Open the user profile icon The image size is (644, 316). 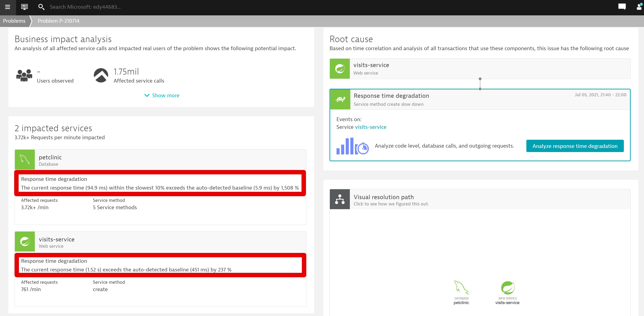[x=639, y=7]
